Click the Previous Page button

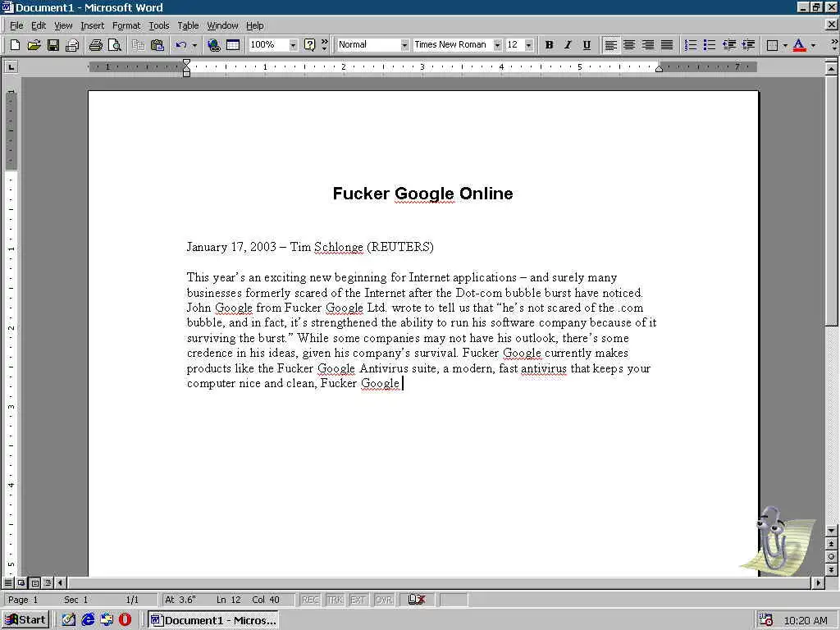point(831,544)
